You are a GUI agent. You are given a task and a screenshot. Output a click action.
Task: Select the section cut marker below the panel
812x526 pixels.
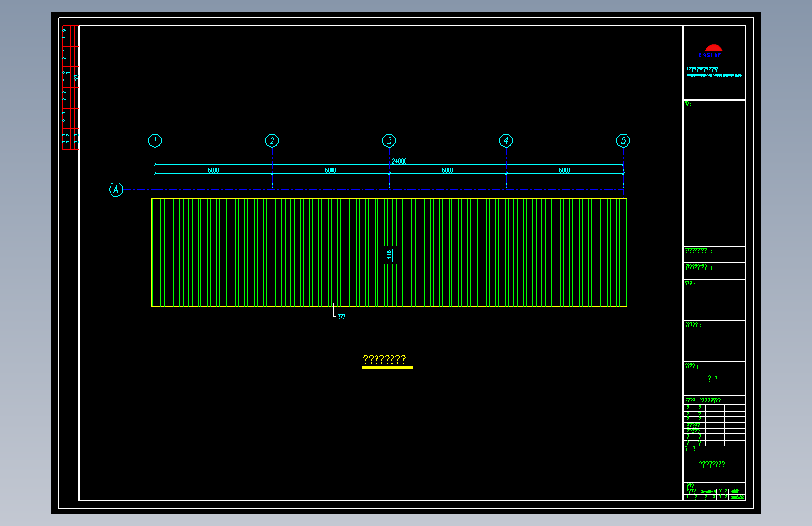click(x=338, y=312)
